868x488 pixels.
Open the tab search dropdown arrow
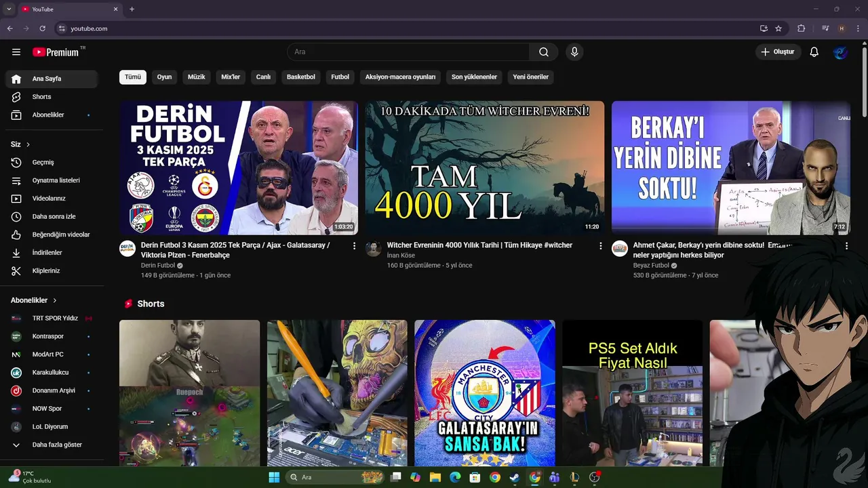(x=9, y=9)
